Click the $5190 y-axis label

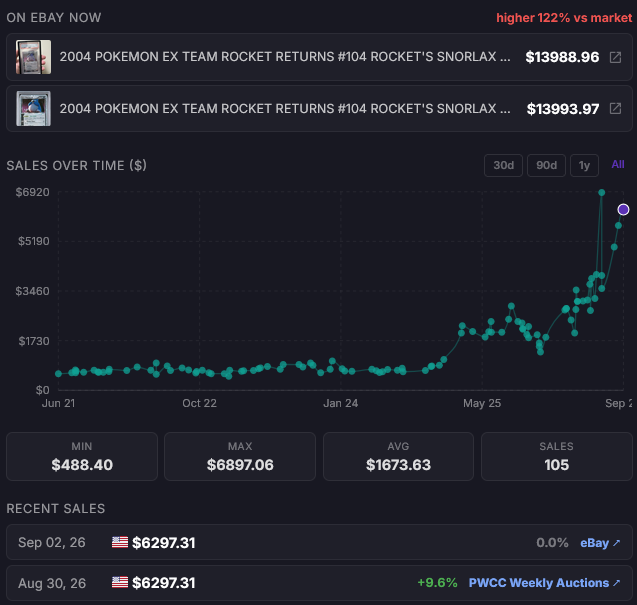(33, 241)
